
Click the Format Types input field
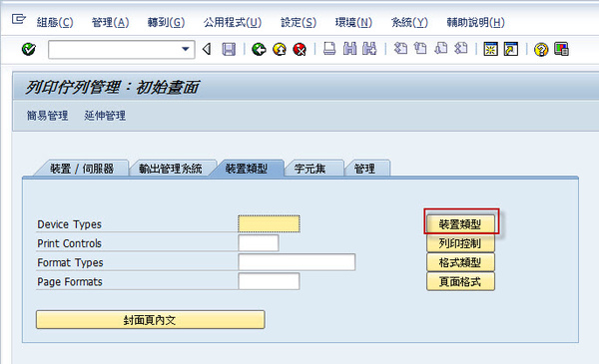(297, 262)
